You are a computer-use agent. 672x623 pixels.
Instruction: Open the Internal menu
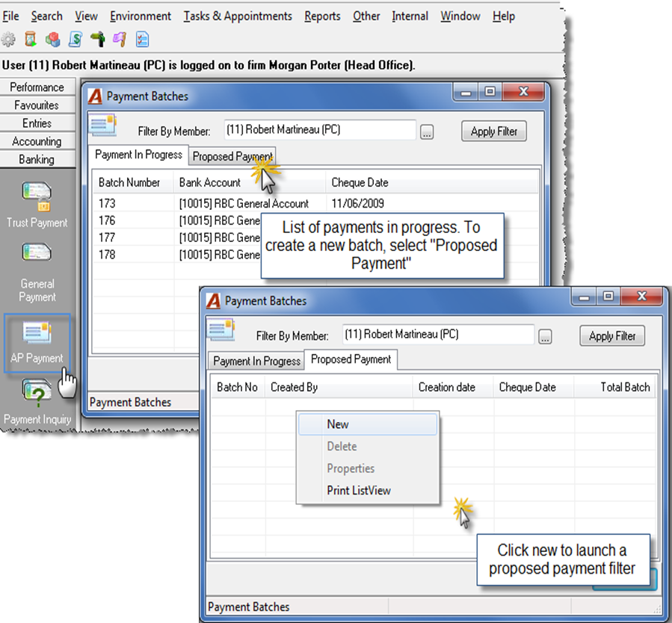pos(410,16)
